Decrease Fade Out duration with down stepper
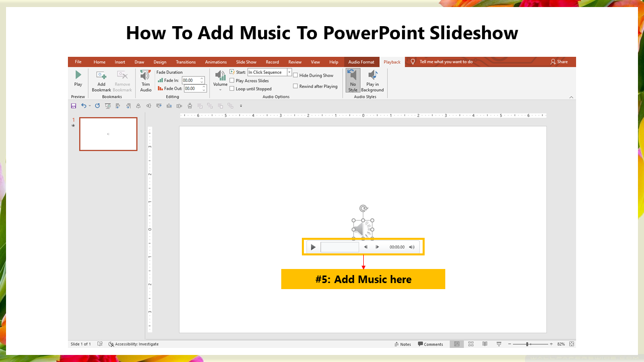 (204, 90)
